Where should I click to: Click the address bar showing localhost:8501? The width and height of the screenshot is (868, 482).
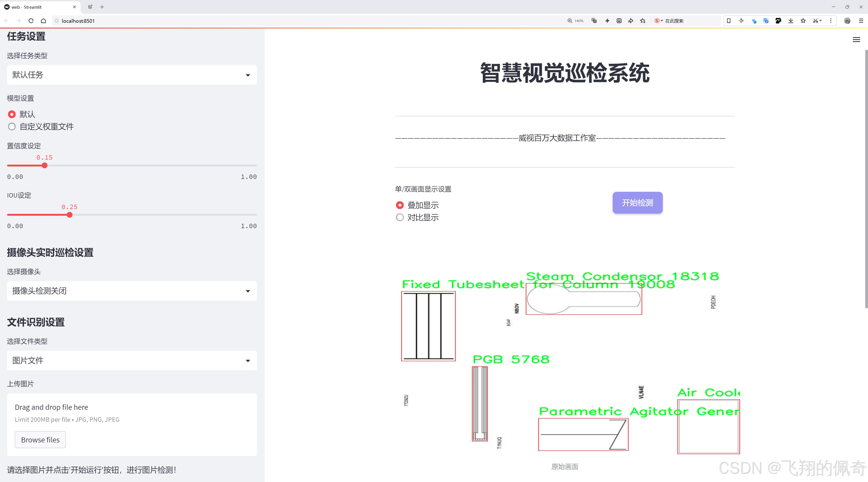pyautogui.click(x=78, y=20)
